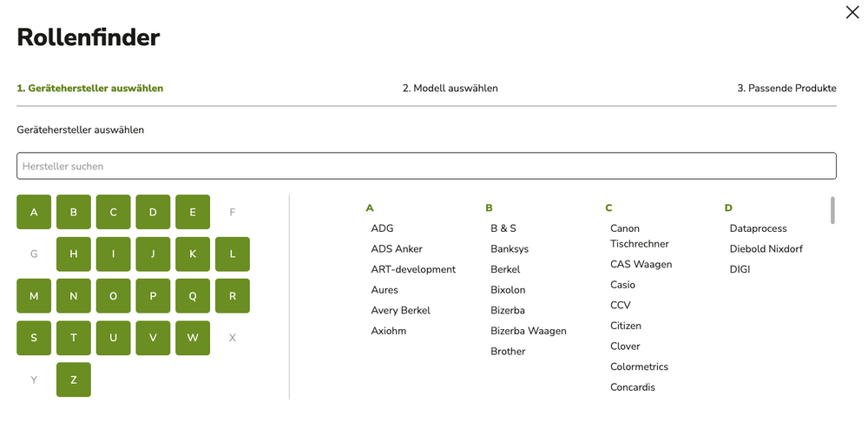Image resolution: width=868 pixels, height=429 pixels.
Task: Choose manufacturer ADS Anker
Action: click(x=397, y=249)
